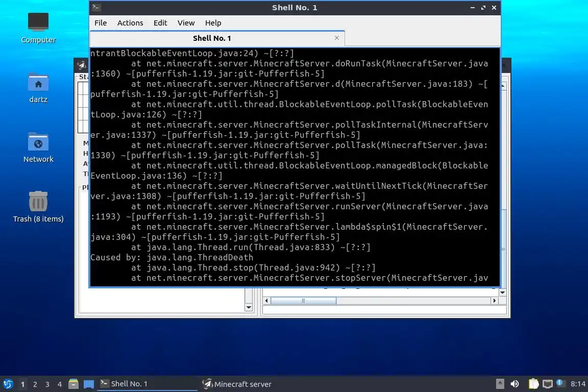Click Minecraft server window icon in its title bar

pos(81,65)
